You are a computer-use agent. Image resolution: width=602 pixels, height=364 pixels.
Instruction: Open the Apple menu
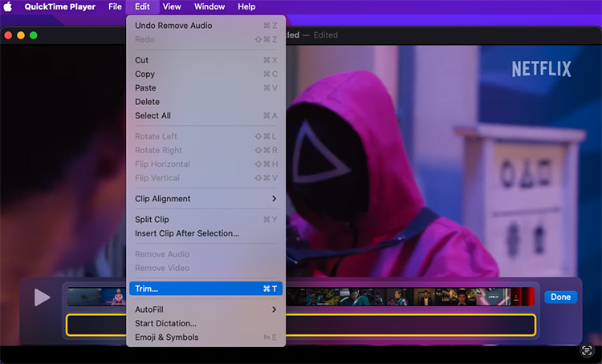(8, 6)
